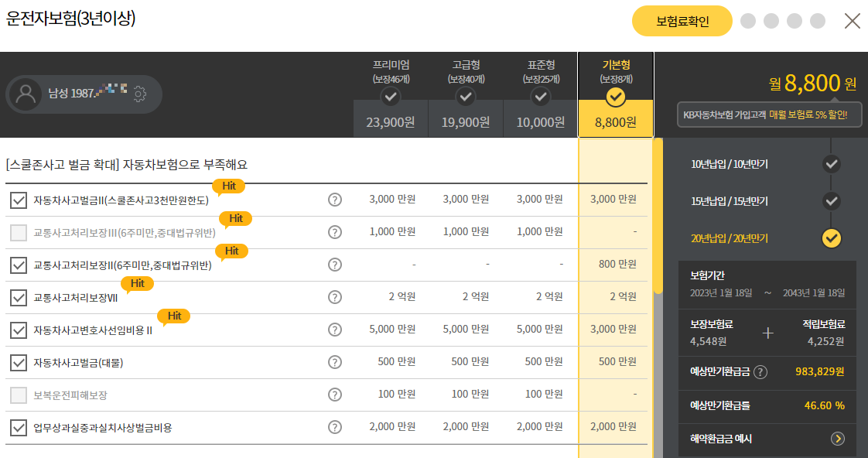Open help icon for 보복운전피해보장
868x458 pixels.
pyautogui.click(x=334, y=395)
